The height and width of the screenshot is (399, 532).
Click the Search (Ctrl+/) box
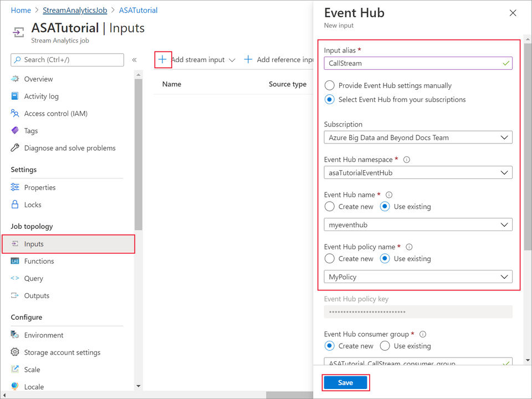pos(67,60)
